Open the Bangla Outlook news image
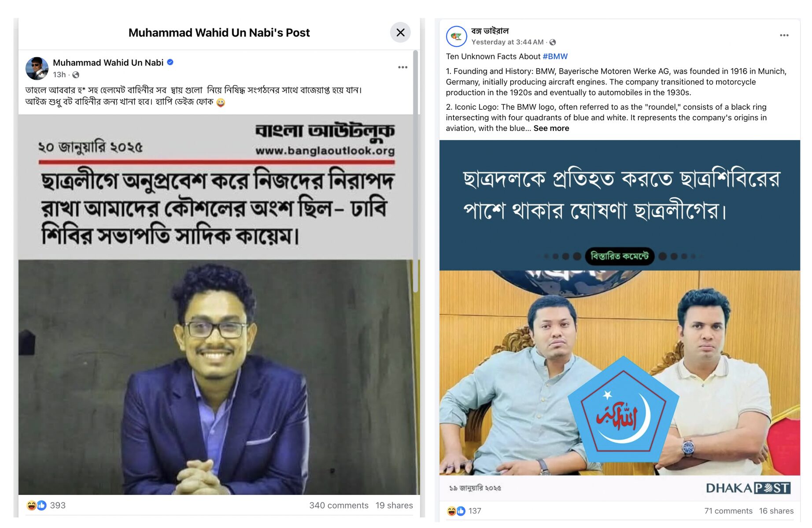 click(219, 305)
